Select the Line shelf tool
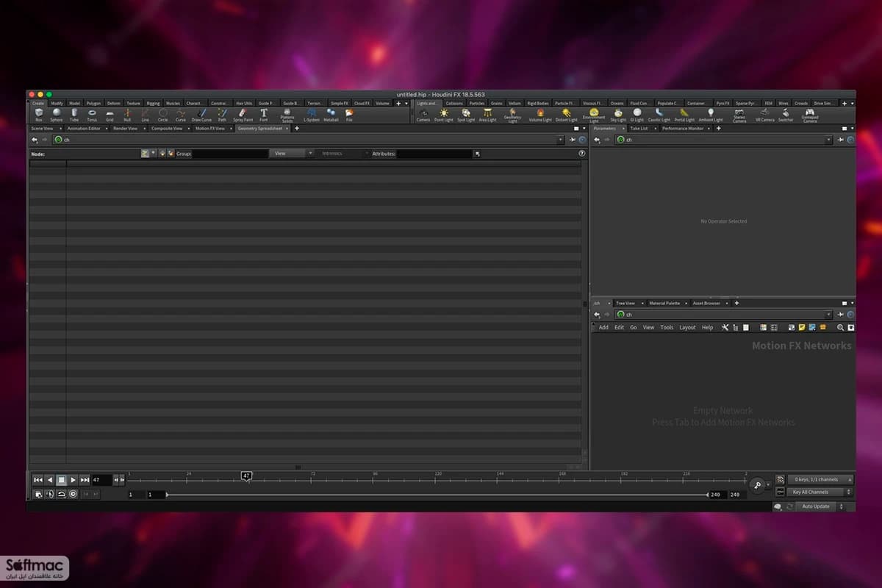 [x=145, y=115]
